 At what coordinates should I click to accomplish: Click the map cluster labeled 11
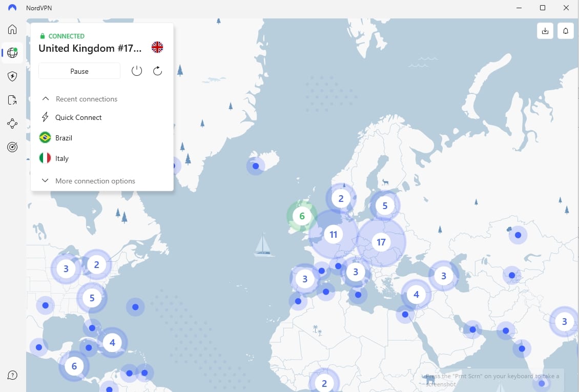pyautogui.click(x=333, y=234)
